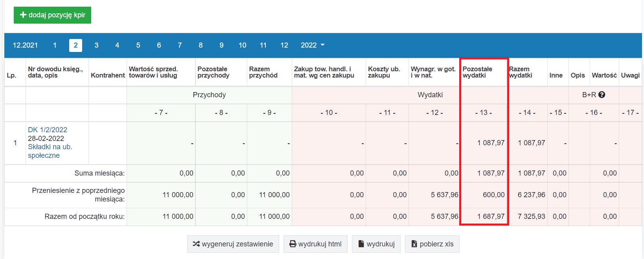The height and width of the screenshot is (259, 644).
Task: Go to the 12.2021 period tab
Action: tap(25, 45)
